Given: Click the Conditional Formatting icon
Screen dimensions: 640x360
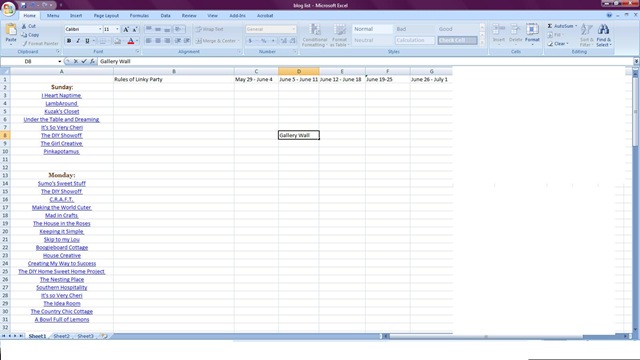Looking at the screenshot, I should click(x=315, y=30).
